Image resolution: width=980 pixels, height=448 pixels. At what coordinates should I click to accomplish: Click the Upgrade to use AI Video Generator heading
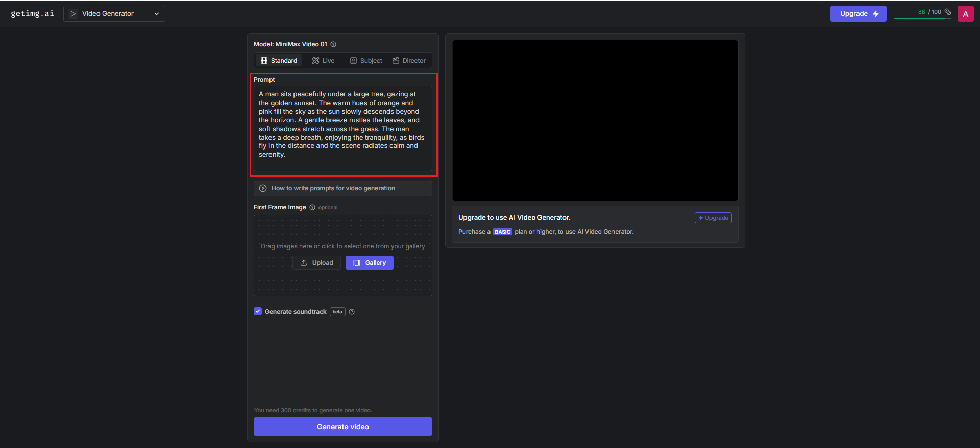(x=514, y=217)
